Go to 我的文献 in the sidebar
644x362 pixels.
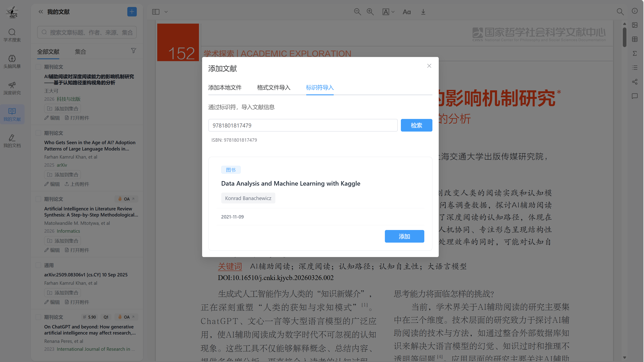[12, 114]
